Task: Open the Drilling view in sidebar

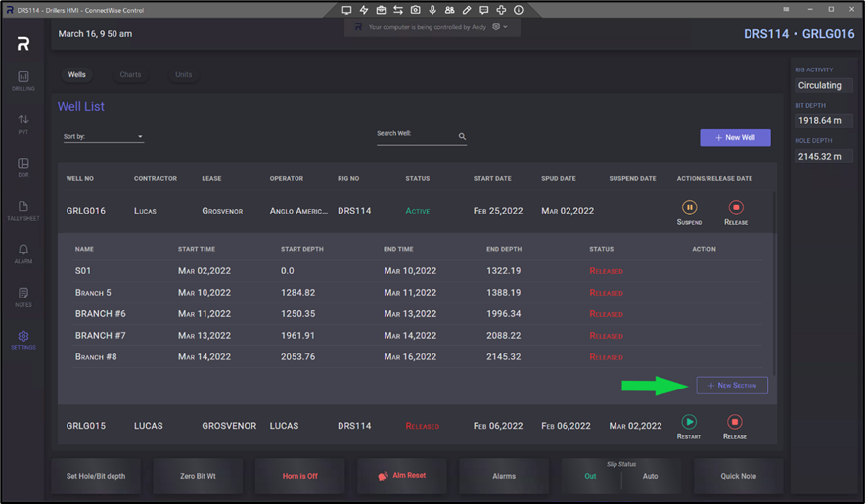Action: click(23, 80)
